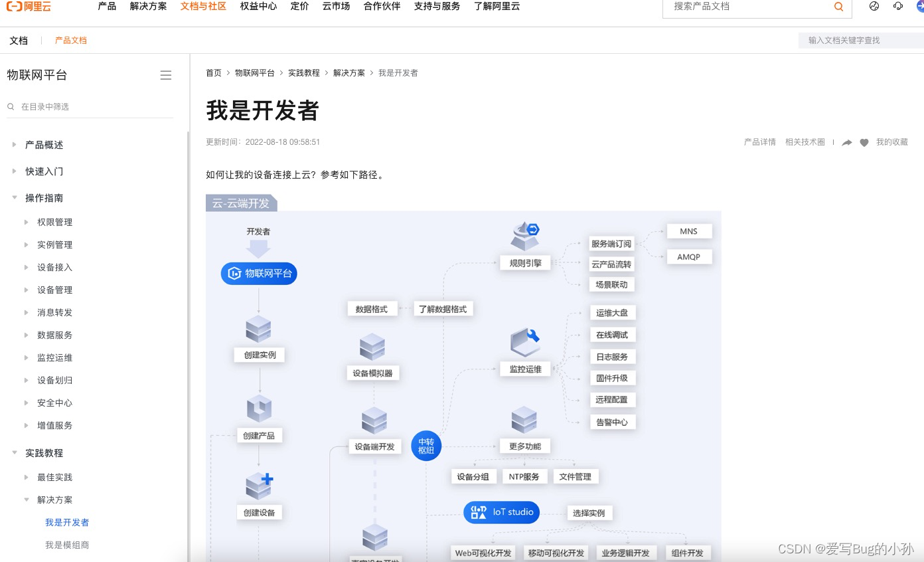Click the 在线调试 box

point(612,335)
